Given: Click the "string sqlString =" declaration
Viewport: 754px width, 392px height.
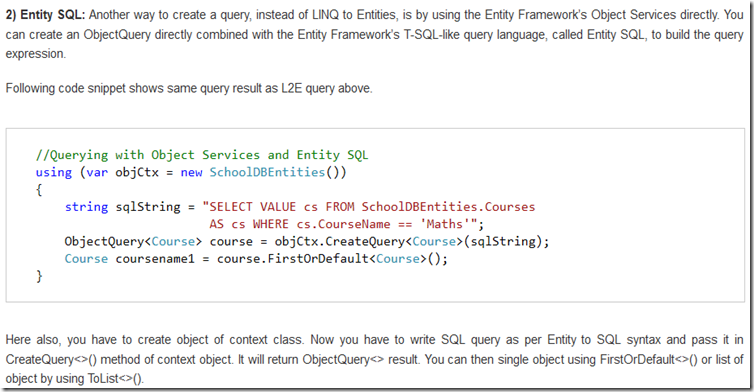Looking at the screenshot, I should tap(130, 207).
